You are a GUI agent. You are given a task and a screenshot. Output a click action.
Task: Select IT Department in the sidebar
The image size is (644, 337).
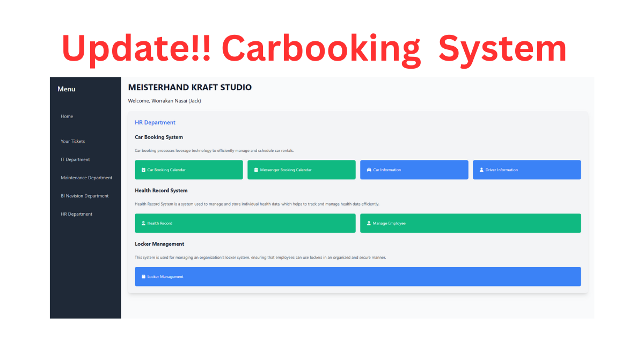(75, 159)
